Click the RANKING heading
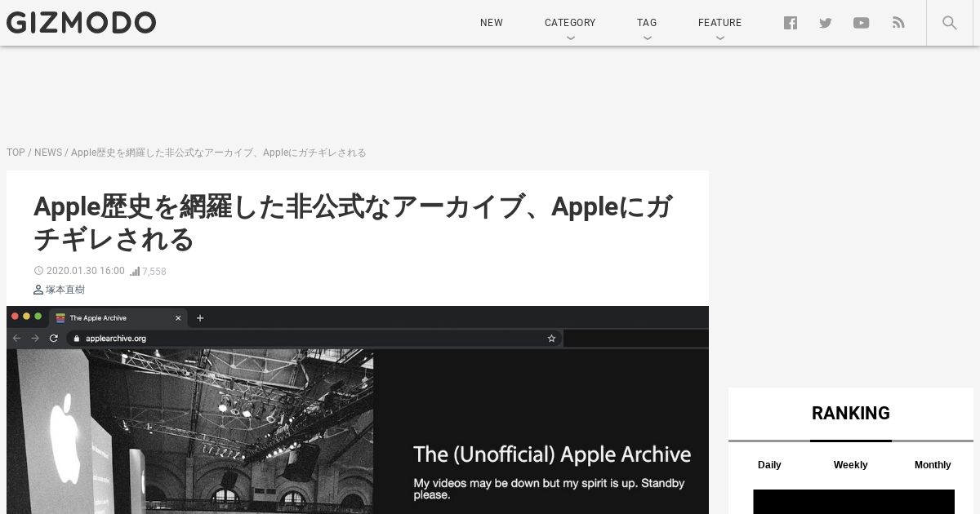980x514 pixels. click(851, 414)
